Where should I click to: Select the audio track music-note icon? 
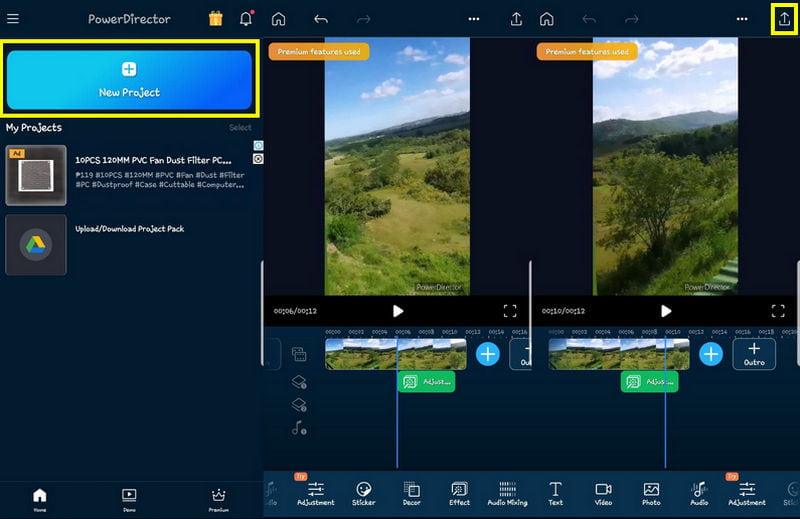(299, 428)
